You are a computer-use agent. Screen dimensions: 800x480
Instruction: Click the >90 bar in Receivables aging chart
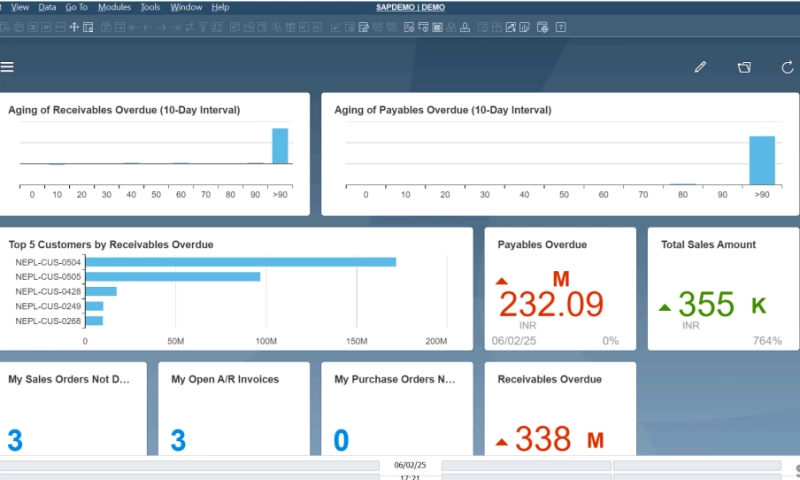pyautogui.click(x=280, y=146)
